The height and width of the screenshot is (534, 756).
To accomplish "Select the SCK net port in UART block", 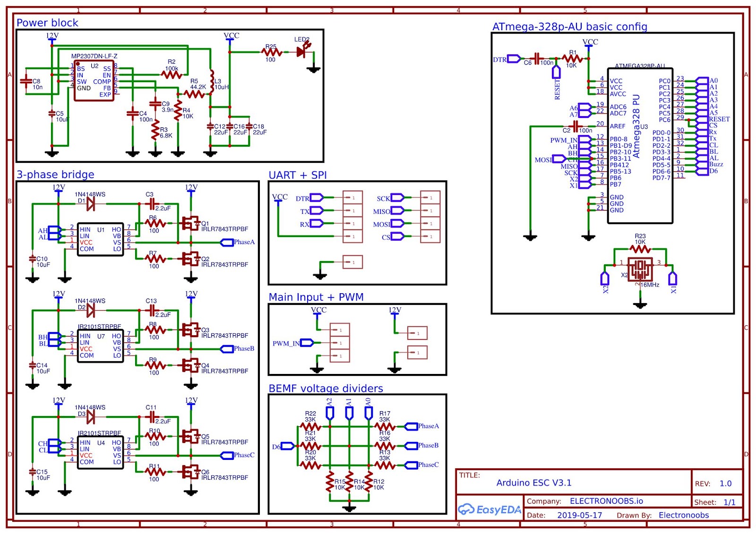I will (x=397, y=198).
